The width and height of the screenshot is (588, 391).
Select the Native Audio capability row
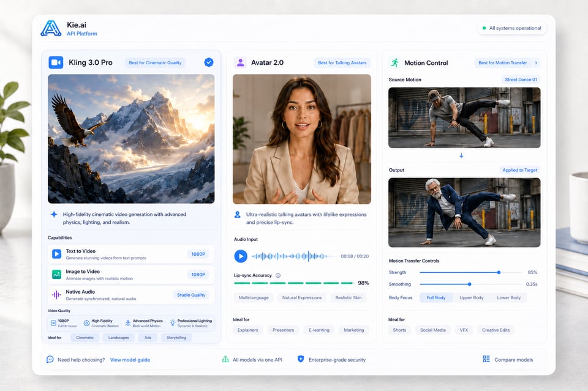point(131,295)
